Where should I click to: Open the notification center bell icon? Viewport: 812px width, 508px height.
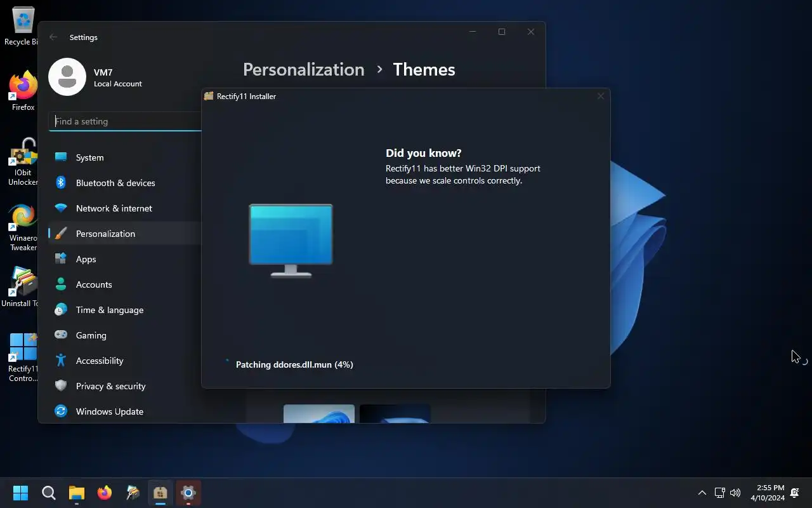point(794,493)
